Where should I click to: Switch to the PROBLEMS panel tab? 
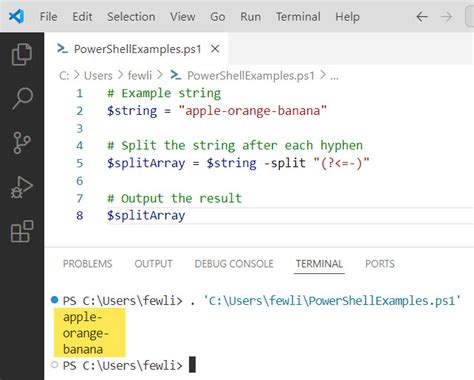(x=87, y=264)
